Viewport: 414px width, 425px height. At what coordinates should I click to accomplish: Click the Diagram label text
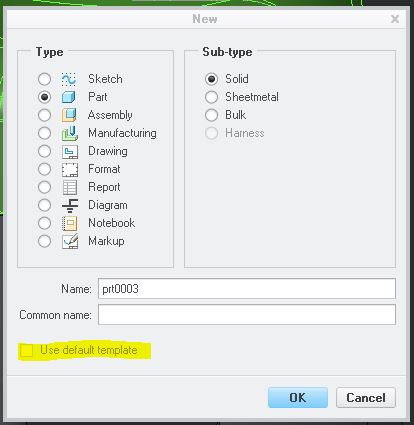tap(108, 205)
